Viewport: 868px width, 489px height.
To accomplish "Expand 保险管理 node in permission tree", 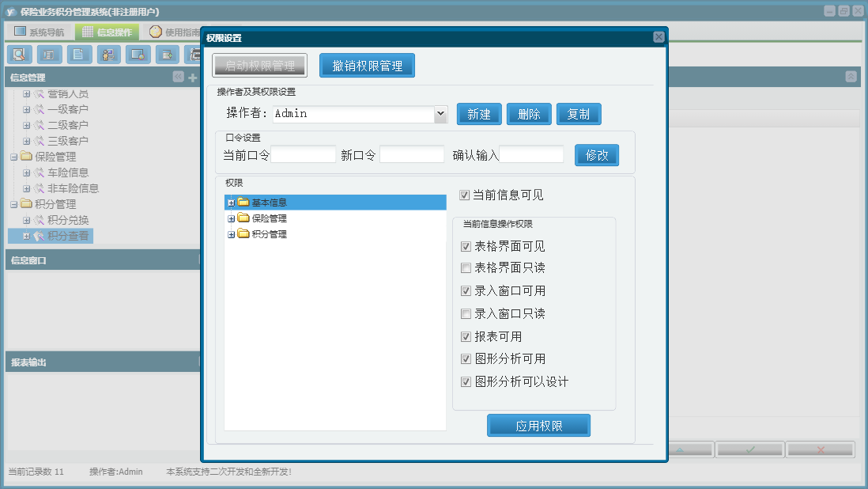I will pos(231,218).
